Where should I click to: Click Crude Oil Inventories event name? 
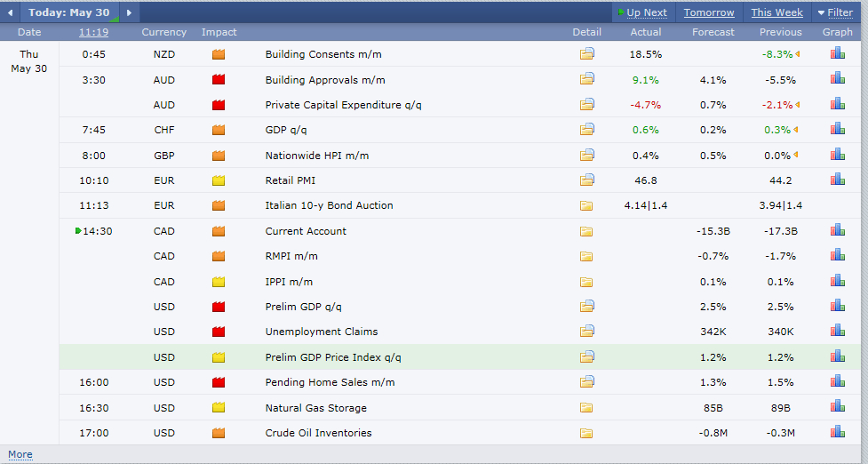pos(318,433)
